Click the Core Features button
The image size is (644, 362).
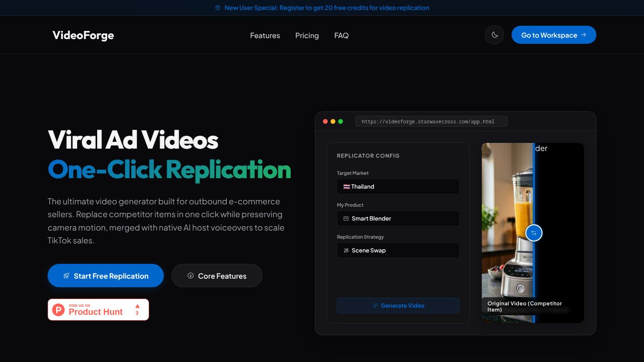tap(217, 276)
